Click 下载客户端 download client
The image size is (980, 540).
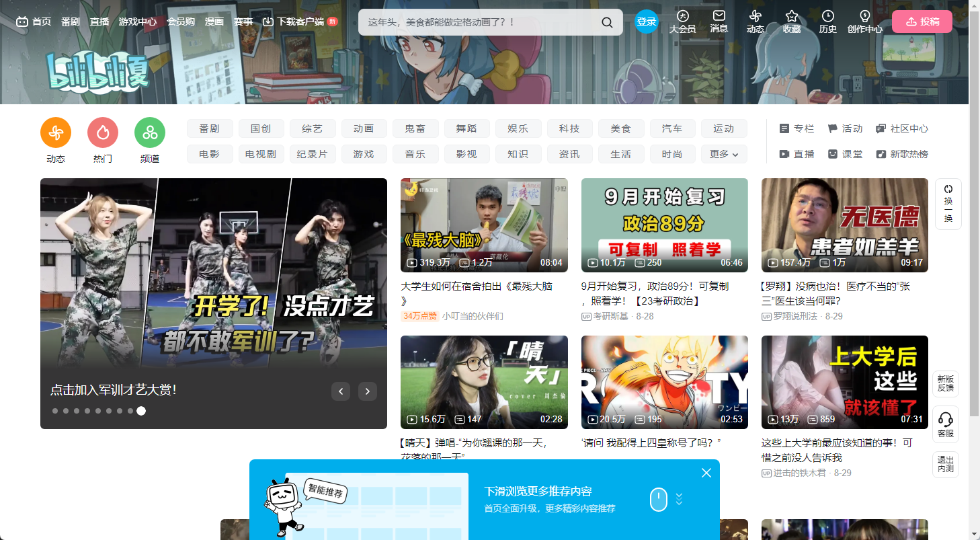(x=300, y=22)
